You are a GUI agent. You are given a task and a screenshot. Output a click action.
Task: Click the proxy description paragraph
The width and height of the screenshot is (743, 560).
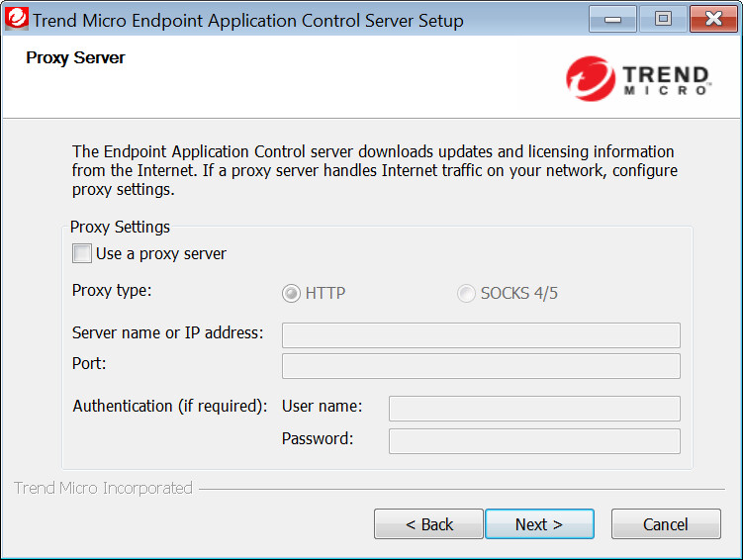point(373,170)
